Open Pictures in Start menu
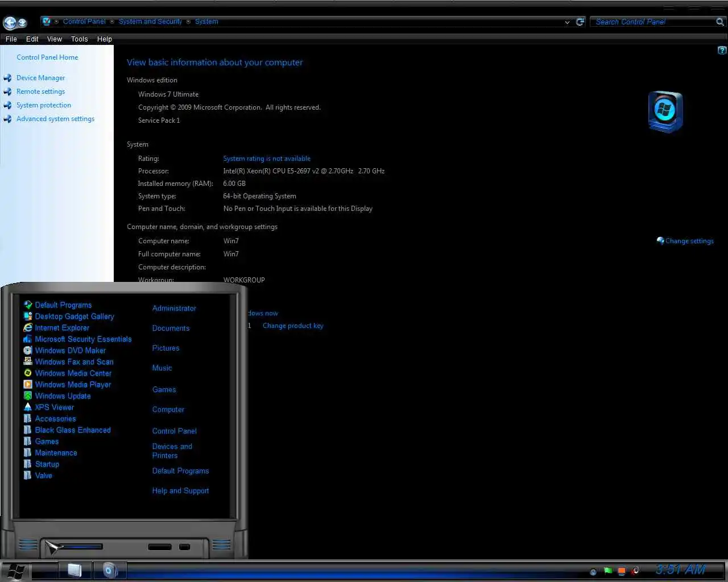 pos(166,348)
